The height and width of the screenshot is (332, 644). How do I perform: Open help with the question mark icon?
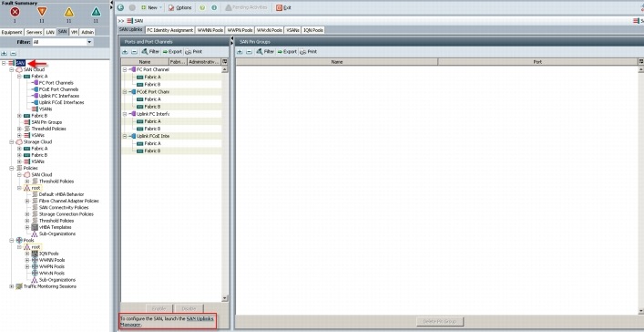tap(202, 7)
